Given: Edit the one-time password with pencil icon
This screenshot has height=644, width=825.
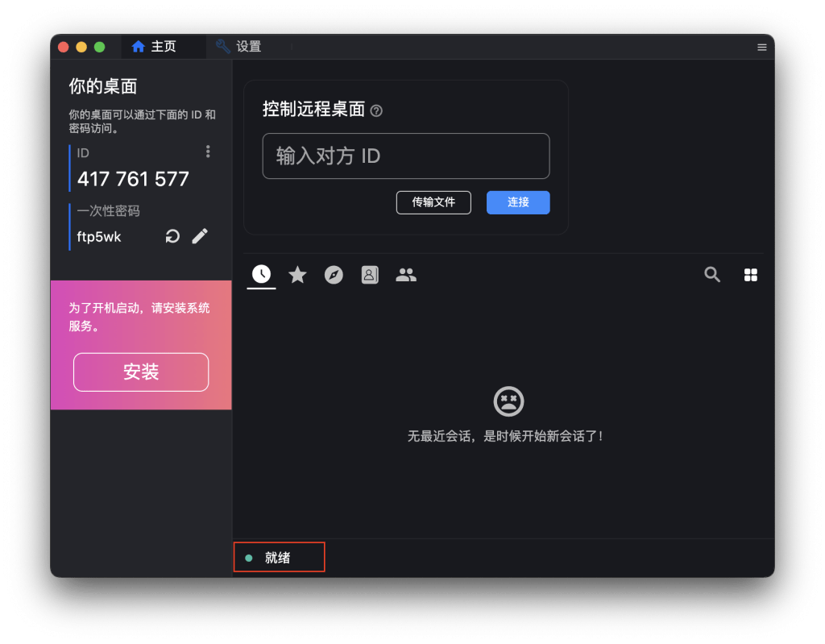Looking at the screenshot, I should (200, 236).
